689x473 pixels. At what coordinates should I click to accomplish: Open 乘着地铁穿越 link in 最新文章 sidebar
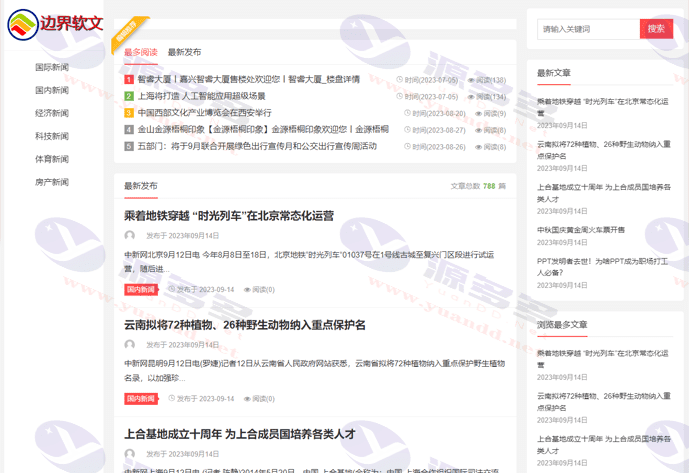coord(603,107)
